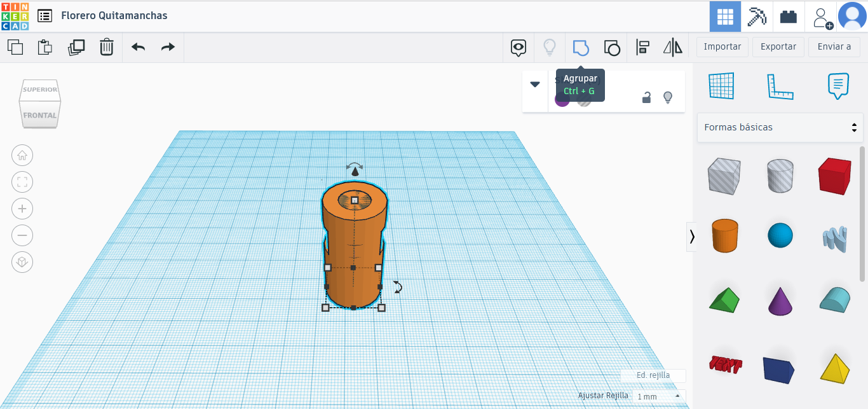Image resolution: width=868 pixels, height=409 pixels.
Task: Select the Workplane tool icon
Action: pyautogui.click(x=722, y=86)
